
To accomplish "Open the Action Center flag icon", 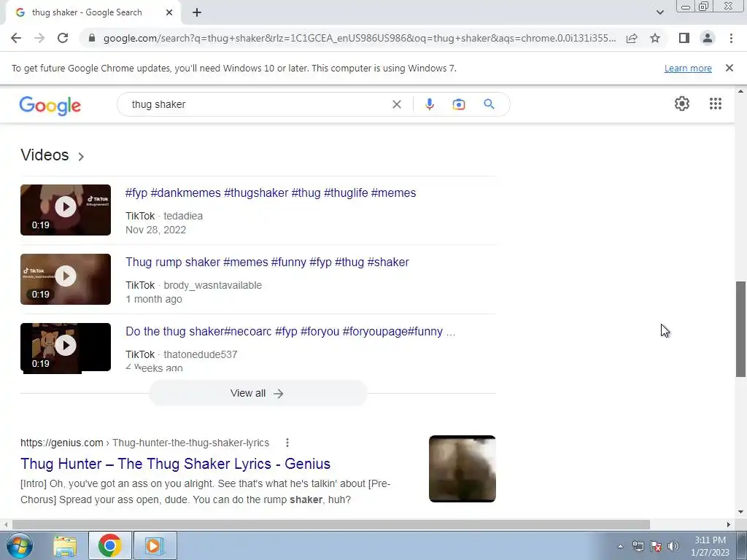I will (656, 546).
